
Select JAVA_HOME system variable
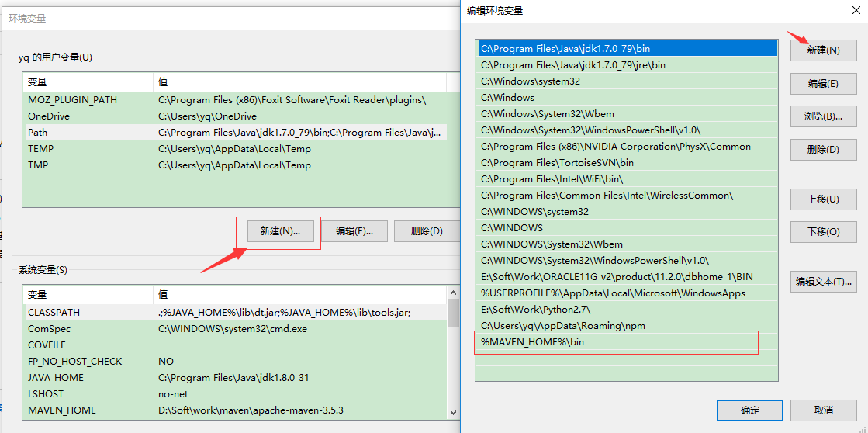click(x=235, y=378)
